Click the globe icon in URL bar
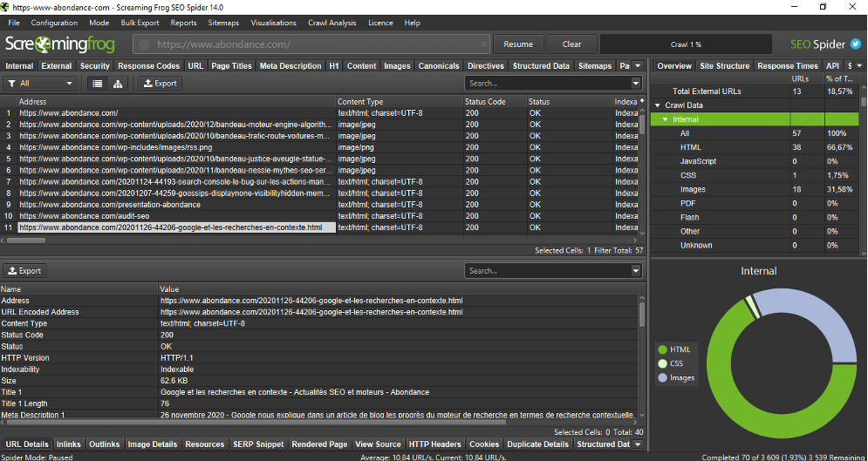 (x=145, y=44)
